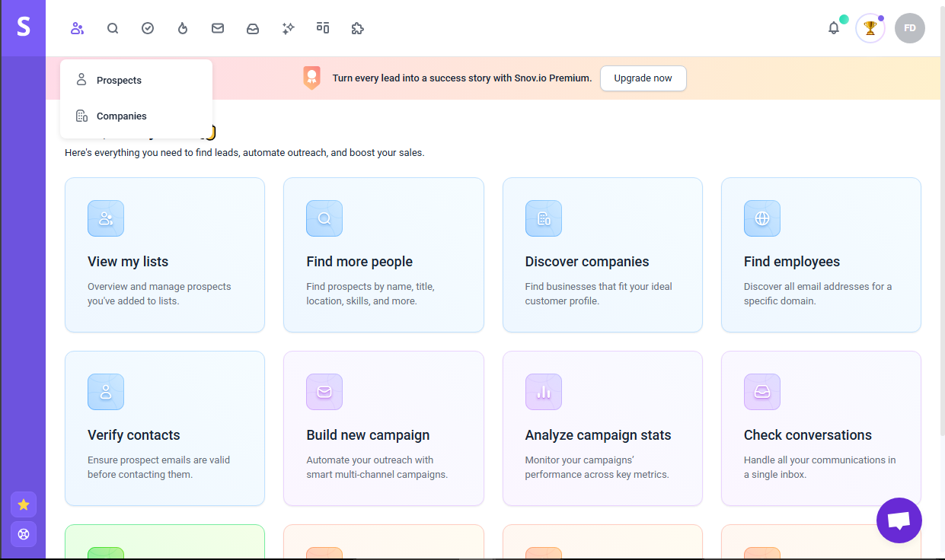Open the View my lists card
This screenshot has width=945, height=560.
tap(164, 255)
